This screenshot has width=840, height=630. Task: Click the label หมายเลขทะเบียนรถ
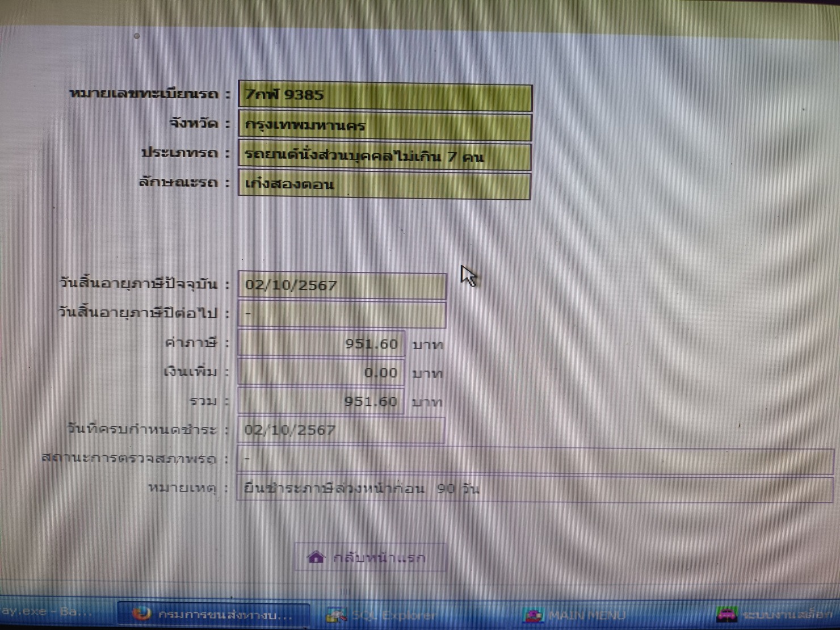tap(144, 94)
